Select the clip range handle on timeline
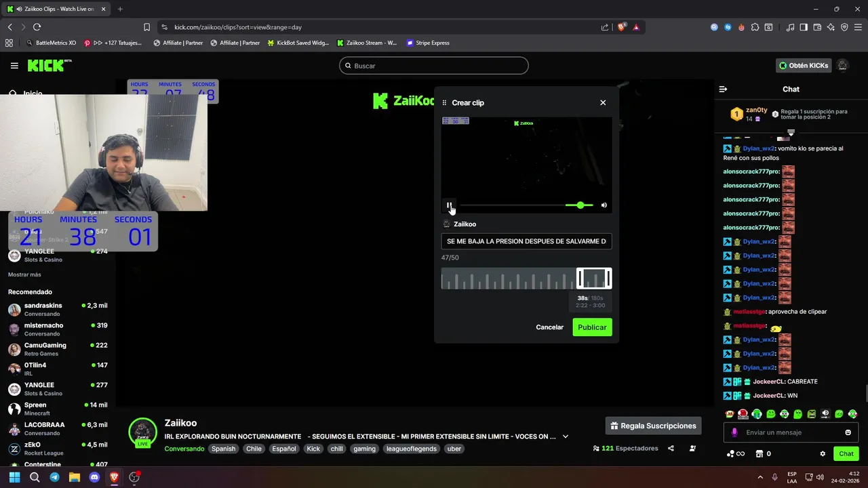The width and height of the screenshot is (868, 488). (x=594, y=279)
